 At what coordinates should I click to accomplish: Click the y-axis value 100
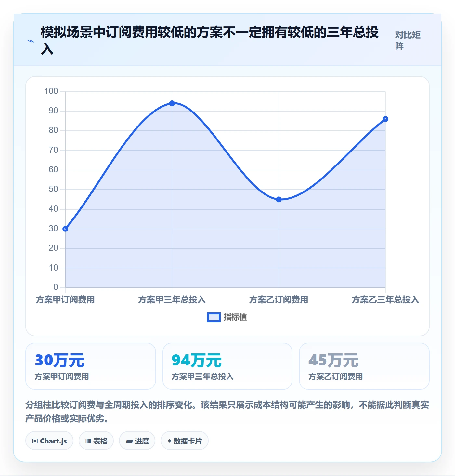pos(51,91)
